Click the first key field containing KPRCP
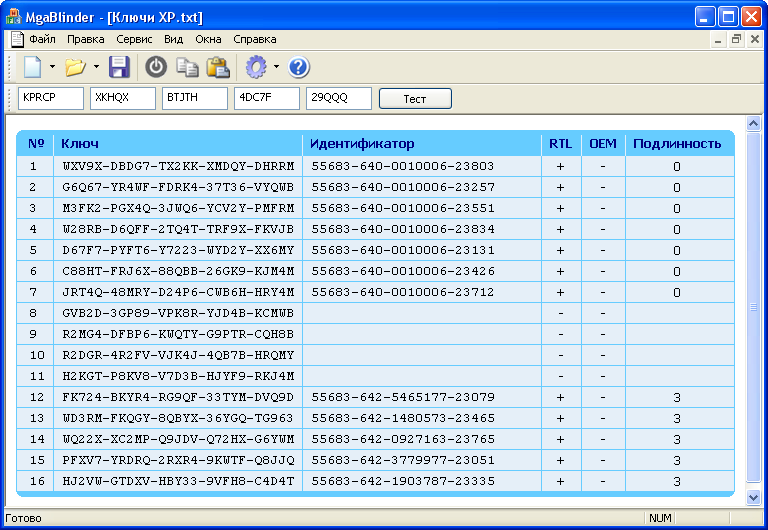The width and height of the screenshot is (768, 530). [50, 98]
